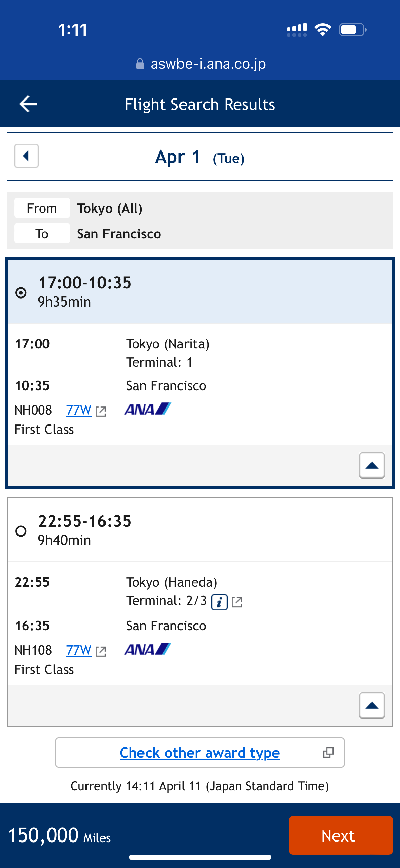This screenshot has width=400, height=868.
Task: Open 77W aircraft link for NH008
Action: [79, 410]
